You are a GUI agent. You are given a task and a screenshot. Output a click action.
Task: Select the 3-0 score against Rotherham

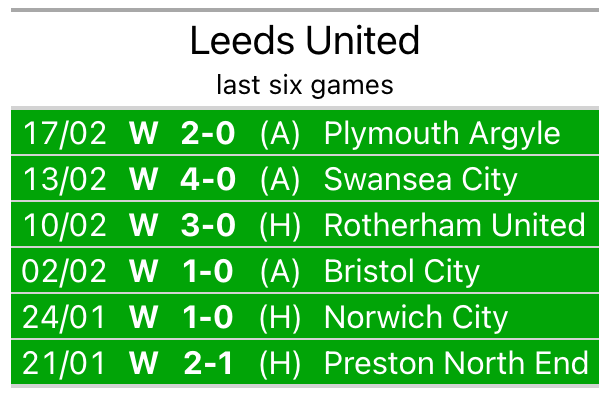[x=208, y=225]
